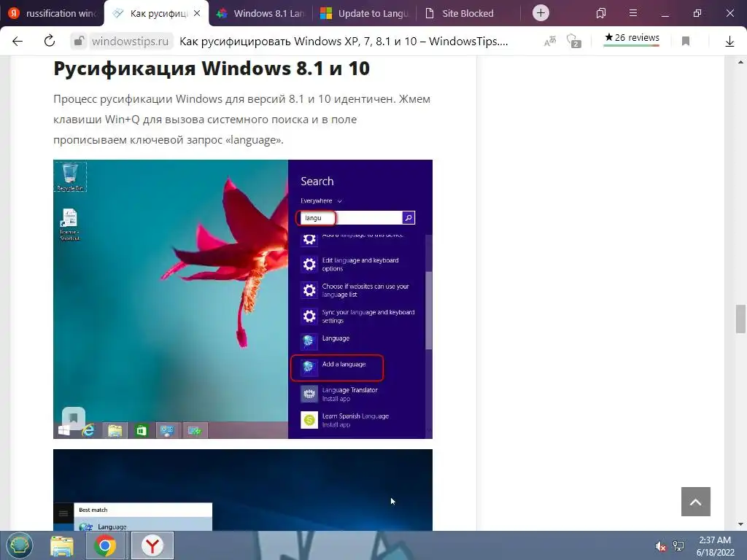Screen dimensions: 747x560
Task: Open site security lock information
Action: (x=79, y=42)
